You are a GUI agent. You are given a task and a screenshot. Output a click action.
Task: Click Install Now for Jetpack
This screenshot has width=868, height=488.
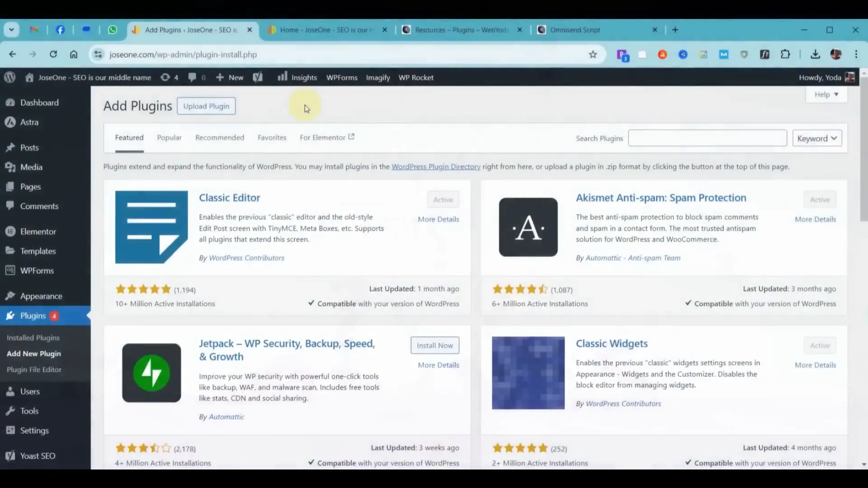434,345
